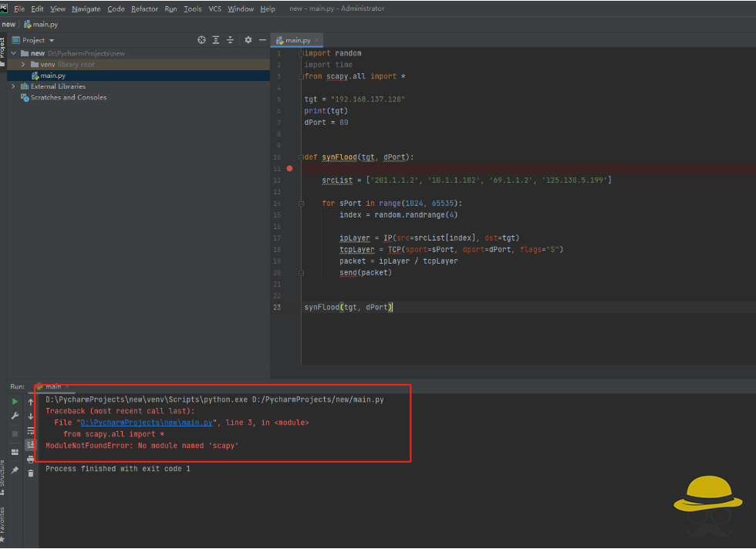The width and height of the screenshot is (756, 549).
Task: Open the VCS menu
Action: (x=215, y=8)
